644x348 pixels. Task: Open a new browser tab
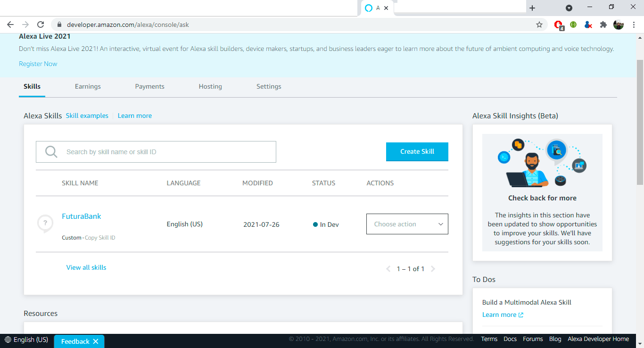pyautogui.click(x=532, y=8)
